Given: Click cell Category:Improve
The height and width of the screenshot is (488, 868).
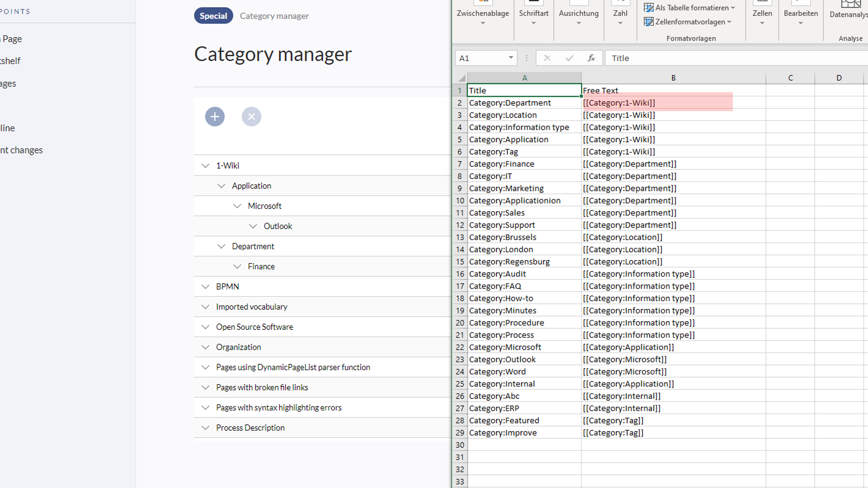Looking at the screenshot, I should point(524,432).
